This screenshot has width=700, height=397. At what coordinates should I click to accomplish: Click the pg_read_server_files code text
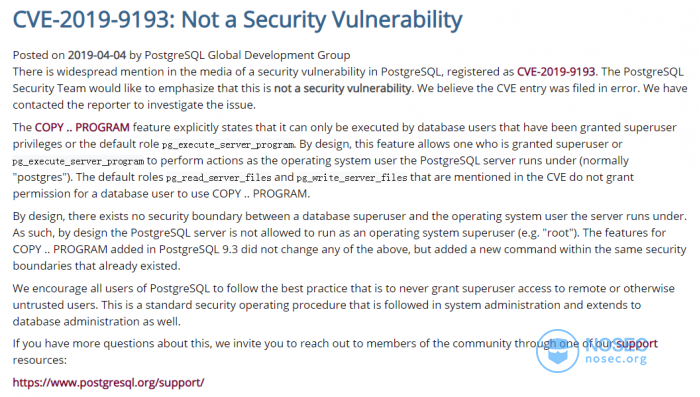click(219, 178)
